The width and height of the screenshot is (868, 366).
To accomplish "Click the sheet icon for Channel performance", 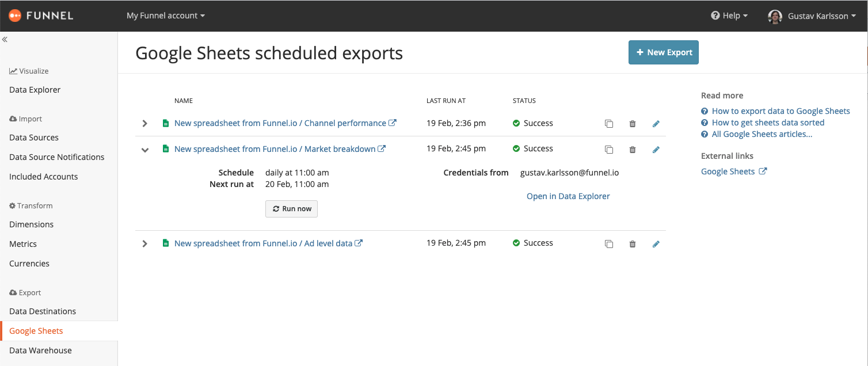I will [166, 123].
